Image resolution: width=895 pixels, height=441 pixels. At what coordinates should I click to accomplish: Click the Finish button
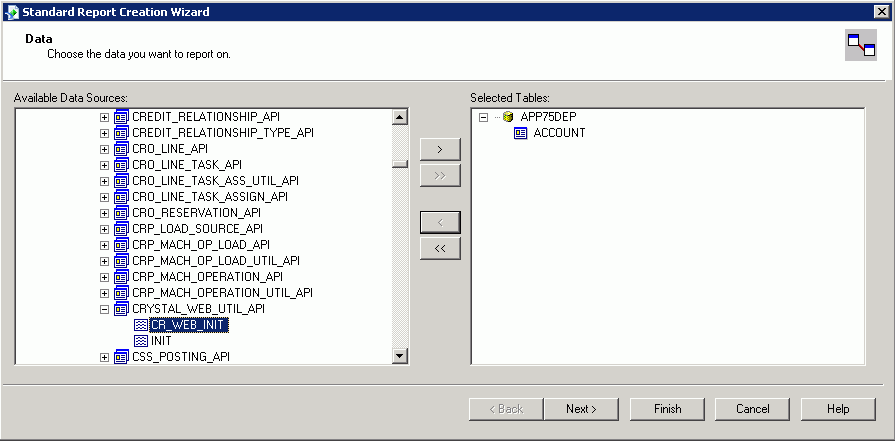[x=667, y=409]
